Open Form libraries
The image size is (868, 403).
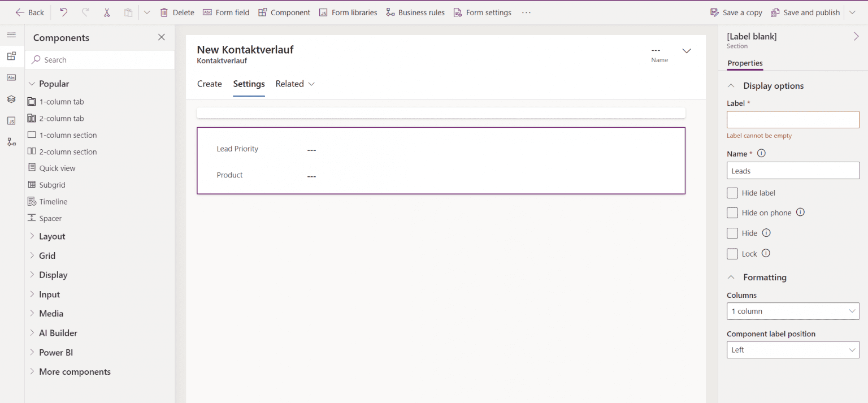pos(348,12)
